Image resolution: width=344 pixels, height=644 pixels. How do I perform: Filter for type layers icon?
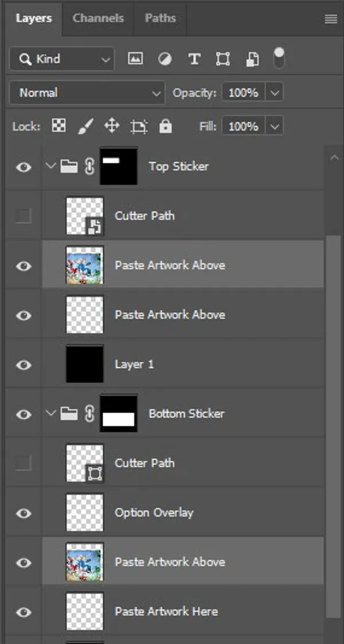pos(194,58)
